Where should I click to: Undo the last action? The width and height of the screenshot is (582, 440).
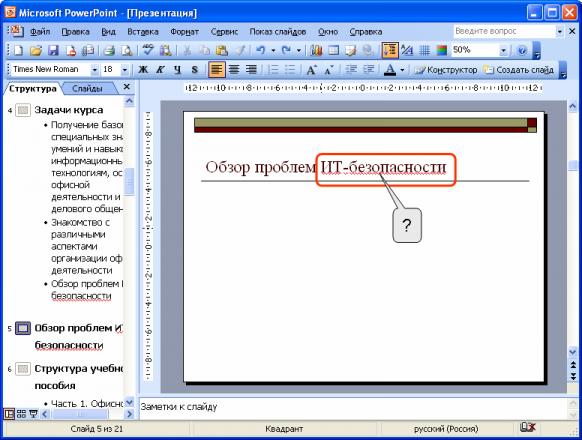point(261,50)
